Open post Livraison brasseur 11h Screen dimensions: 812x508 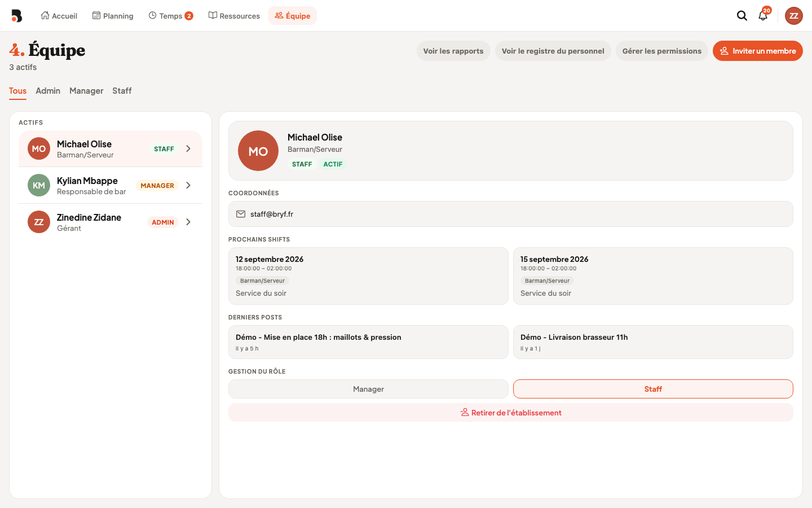click(x=653, y=342)
